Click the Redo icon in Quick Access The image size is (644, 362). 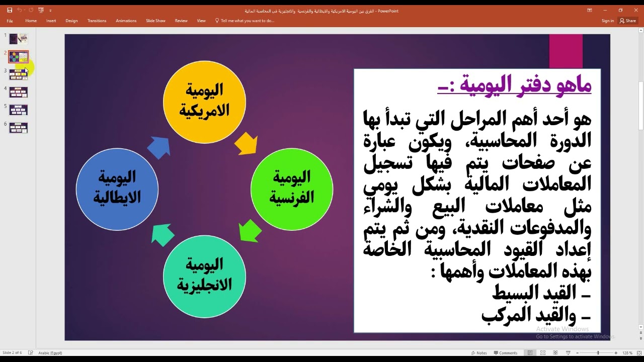point(31,10)
